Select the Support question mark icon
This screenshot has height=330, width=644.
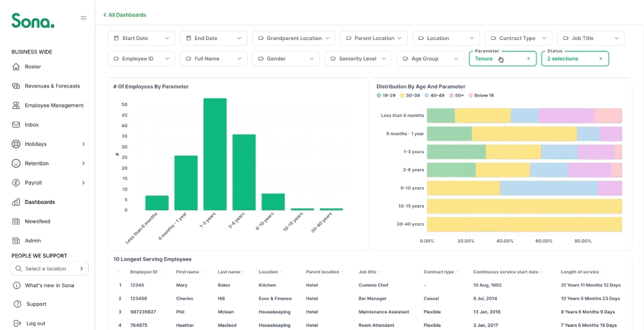pyautogui.click(x=17, y=304)
